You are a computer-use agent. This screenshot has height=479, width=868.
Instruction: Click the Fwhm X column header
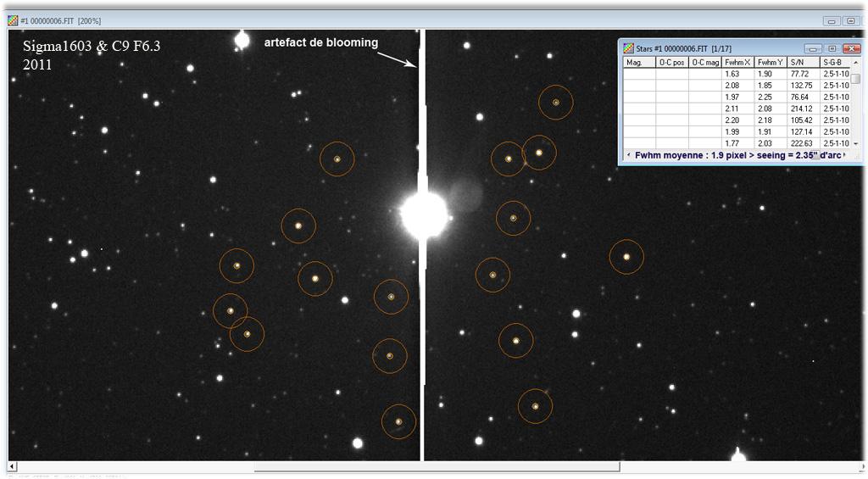pyautogui.click(x=738, y=62)
